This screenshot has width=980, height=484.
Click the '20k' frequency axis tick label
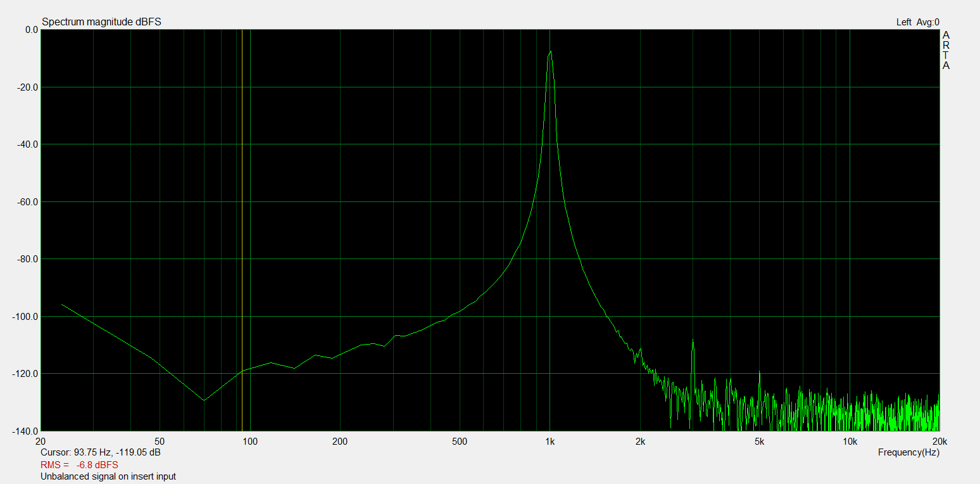[939, 442]
